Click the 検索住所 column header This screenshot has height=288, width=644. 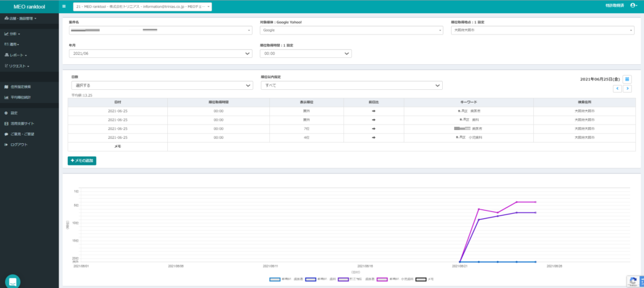coord(584,102)
